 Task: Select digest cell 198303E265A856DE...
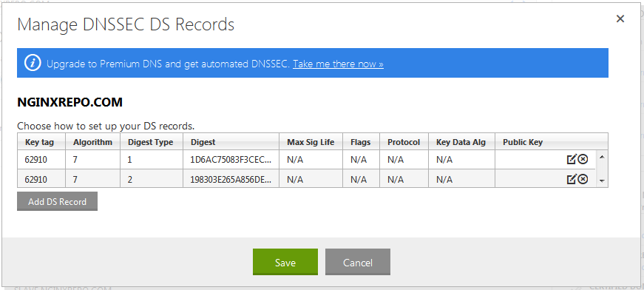pos(231,180)
